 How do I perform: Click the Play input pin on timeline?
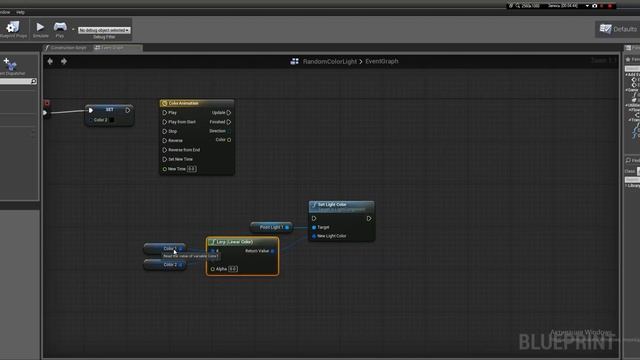point(164,113)
